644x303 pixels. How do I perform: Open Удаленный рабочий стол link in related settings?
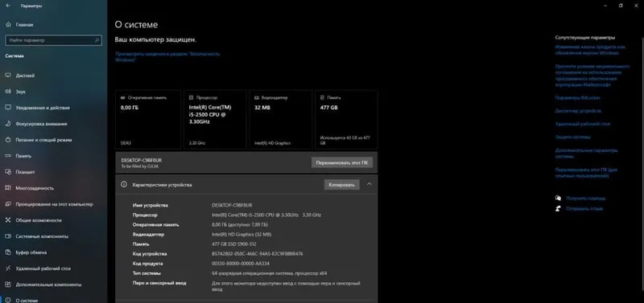pos(582,124)
